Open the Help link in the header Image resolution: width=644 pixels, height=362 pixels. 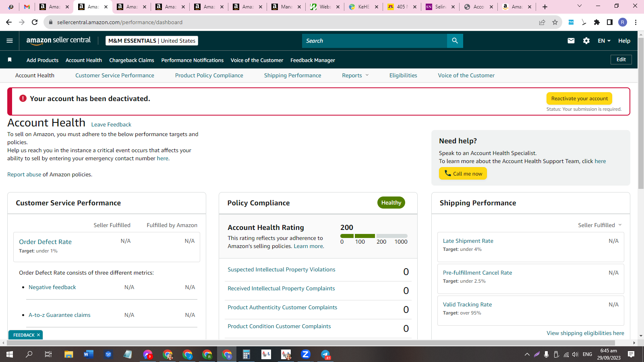tap(624, 41)
